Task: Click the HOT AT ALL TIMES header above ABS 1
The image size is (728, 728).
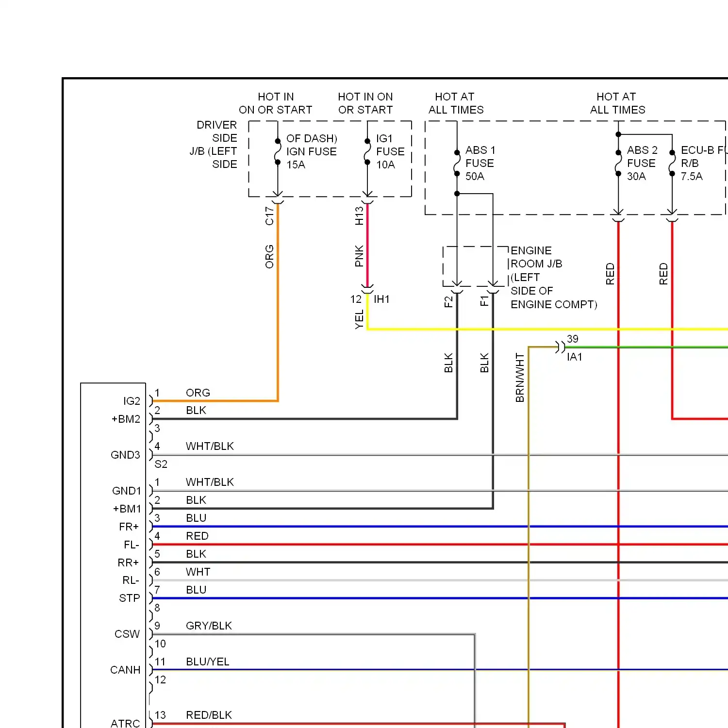Action: (x=456, y=103)
